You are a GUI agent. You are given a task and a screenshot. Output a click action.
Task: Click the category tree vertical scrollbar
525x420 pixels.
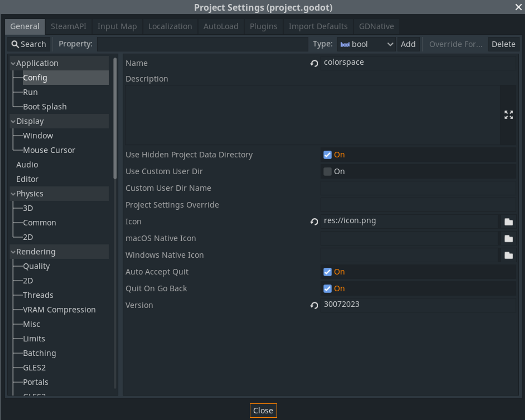point(115,118)
